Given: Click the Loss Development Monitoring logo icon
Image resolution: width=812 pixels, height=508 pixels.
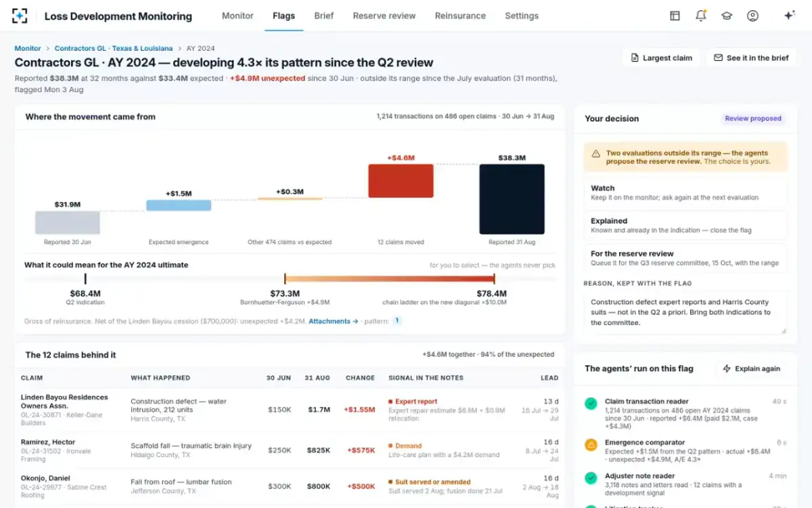Looking at the screenshot, I should point(20,16).
